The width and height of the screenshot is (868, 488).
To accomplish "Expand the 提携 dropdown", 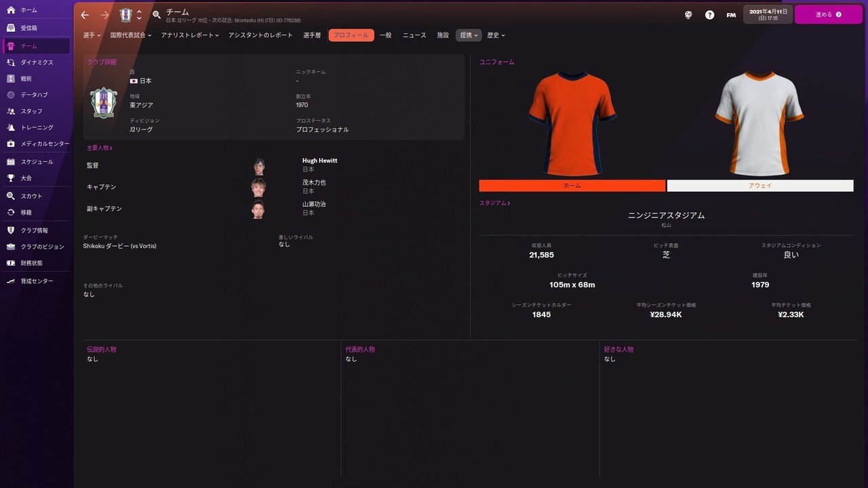I will (468, 35).
